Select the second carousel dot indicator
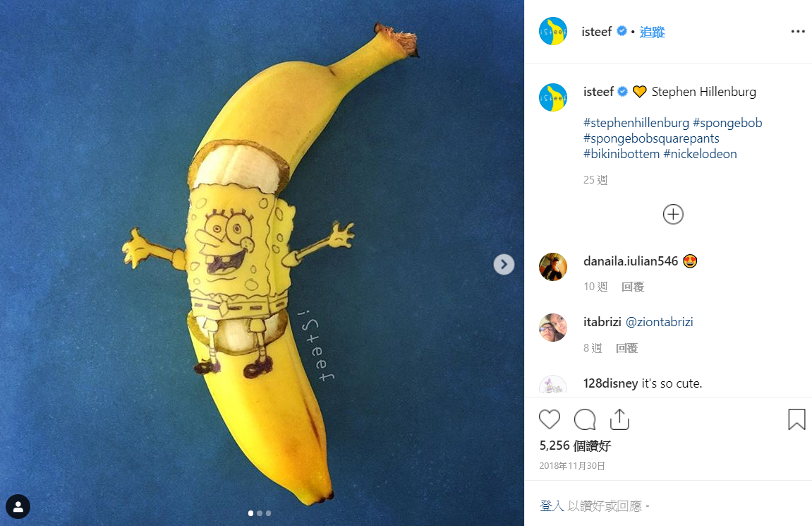 pos(260,513)
